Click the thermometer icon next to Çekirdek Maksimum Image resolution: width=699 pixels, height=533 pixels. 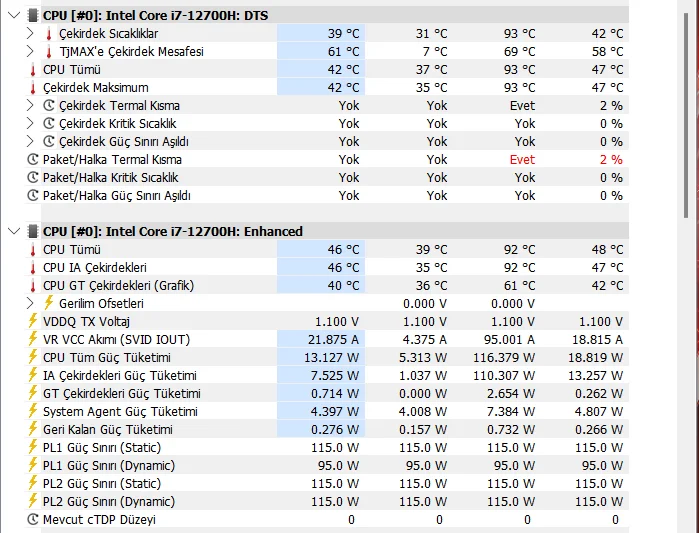tap(32, 88)
